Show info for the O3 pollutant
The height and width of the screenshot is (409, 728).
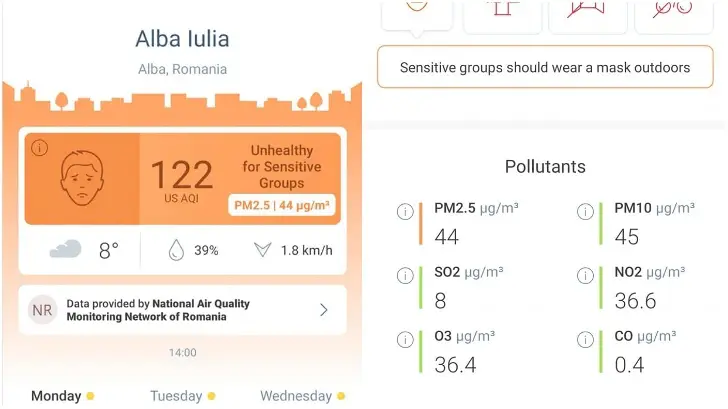(x=405, y=339)
